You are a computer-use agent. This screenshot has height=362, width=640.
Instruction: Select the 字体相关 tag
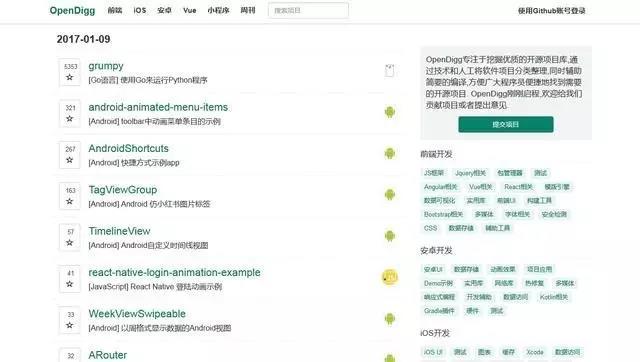coord(517,214)
